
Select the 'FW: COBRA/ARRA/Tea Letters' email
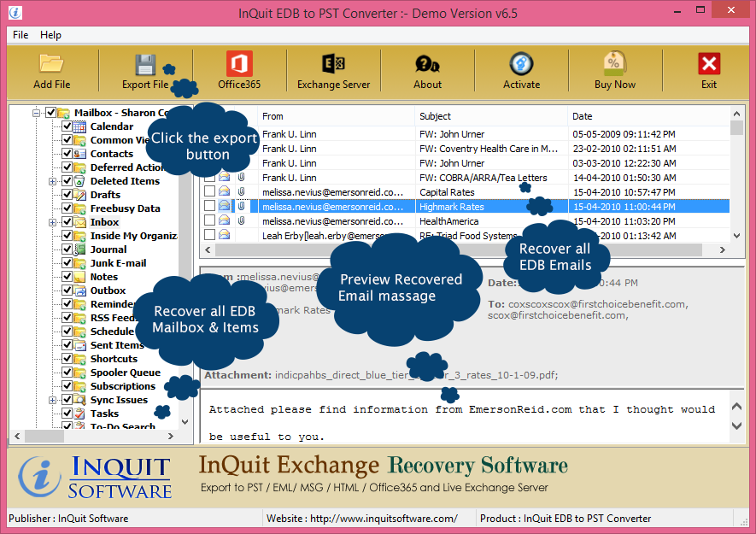pyautogui.click(x=466, y=178)
